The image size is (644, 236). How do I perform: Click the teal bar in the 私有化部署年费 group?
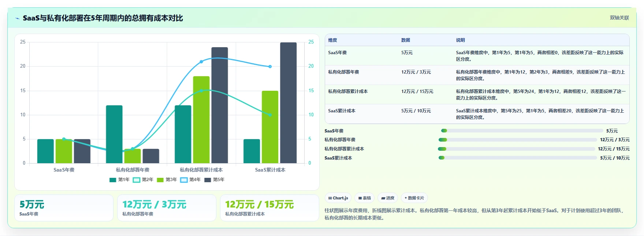[x=114, y=134]
